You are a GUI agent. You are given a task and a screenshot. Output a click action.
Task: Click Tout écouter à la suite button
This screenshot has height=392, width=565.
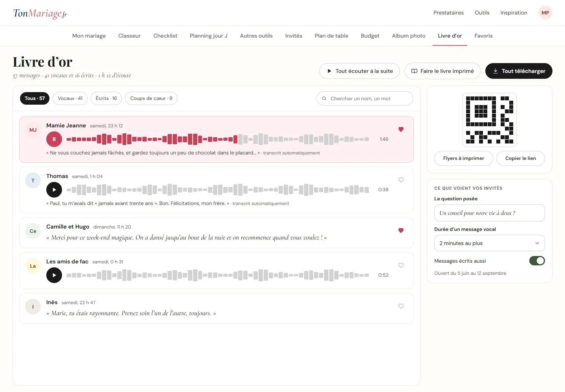coord(359,71)
